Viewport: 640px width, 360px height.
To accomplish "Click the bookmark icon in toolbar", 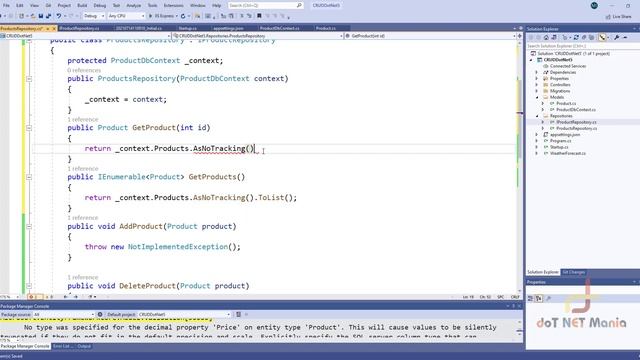I will [x=259, y=16].
